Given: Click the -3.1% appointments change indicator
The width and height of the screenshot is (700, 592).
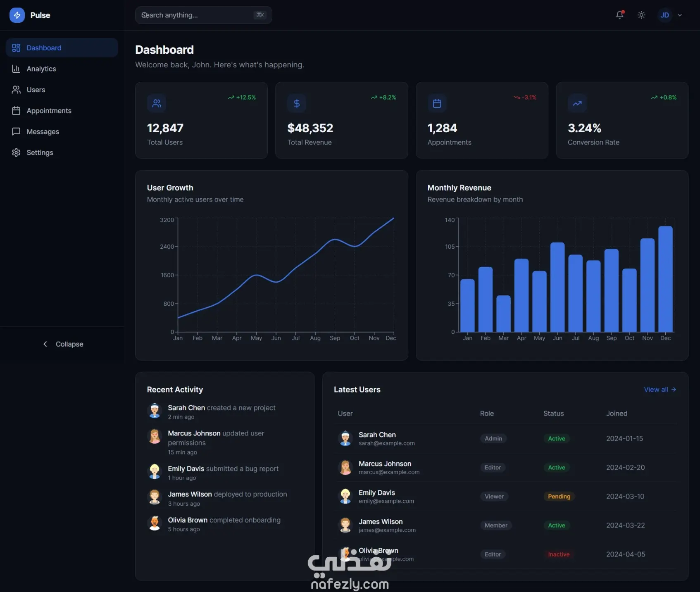Looking at the screenshot, I should coord(525,97).
